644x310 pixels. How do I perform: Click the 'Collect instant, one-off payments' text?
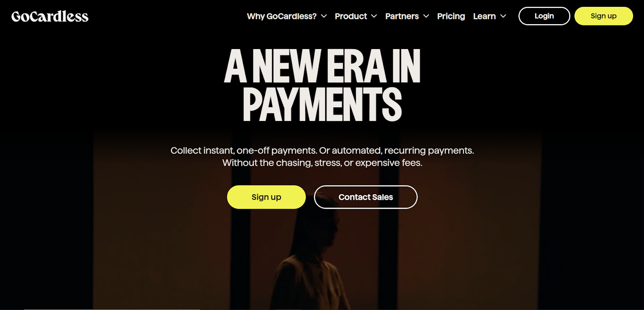click(244, 150)
